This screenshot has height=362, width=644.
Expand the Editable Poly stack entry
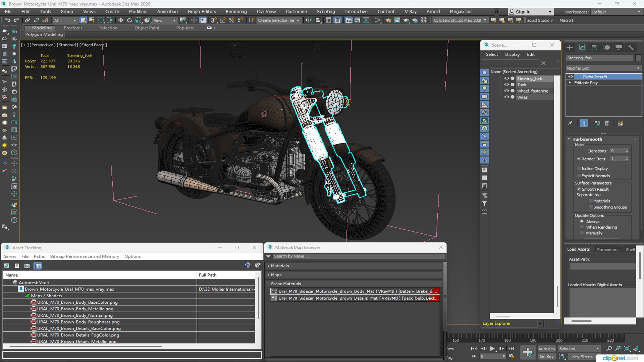tap(570, 83)
